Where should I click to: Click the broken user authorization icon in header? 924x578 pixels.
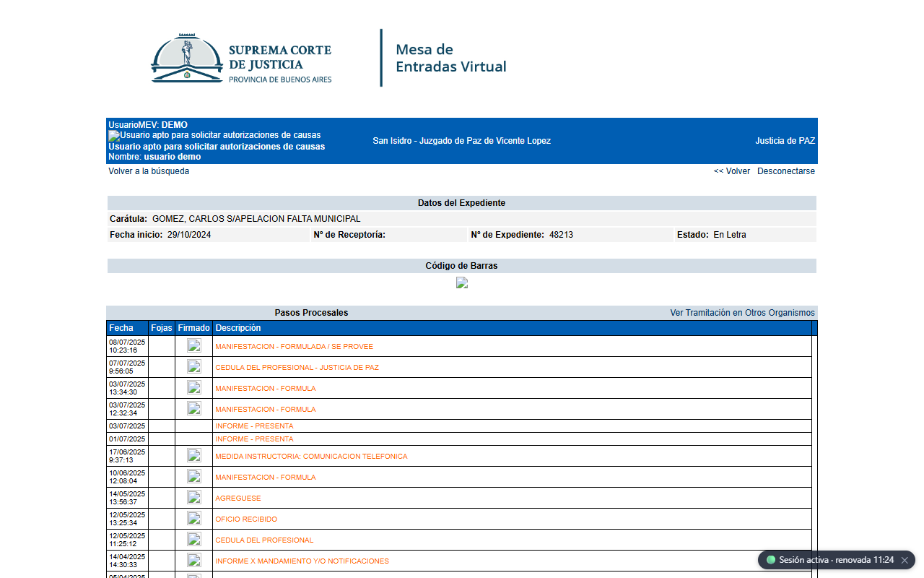pos(114,136)
